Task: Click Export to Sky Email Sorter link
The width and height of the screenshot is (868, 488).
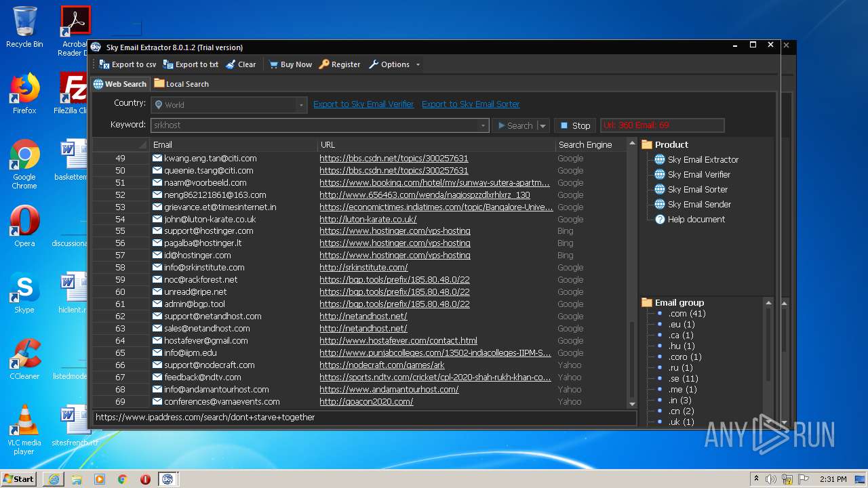Action: pos(471,104)
